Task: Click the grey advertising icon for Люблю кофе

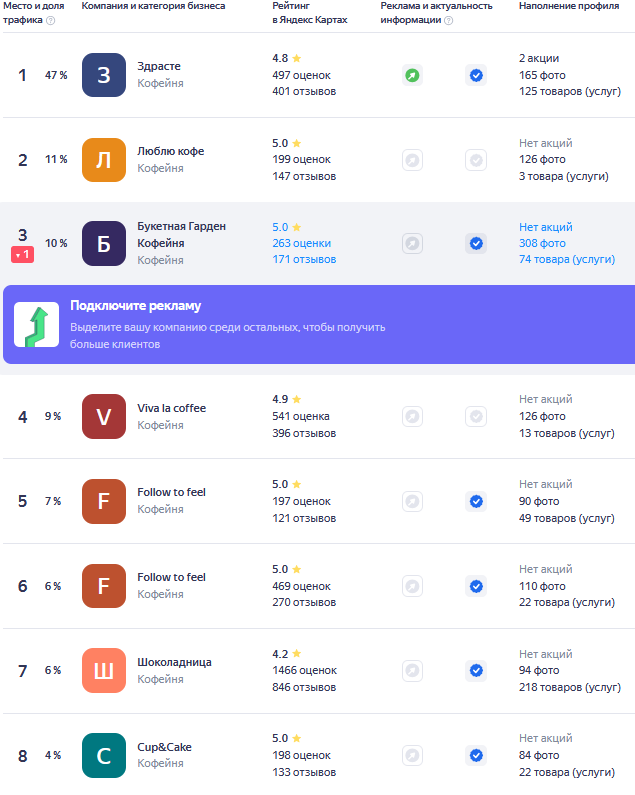Action: click(x=412, y=160)
